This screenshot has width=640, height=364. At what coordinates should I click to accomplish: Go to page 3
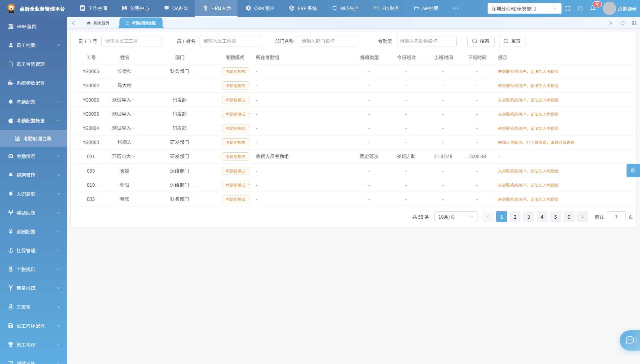529,217
